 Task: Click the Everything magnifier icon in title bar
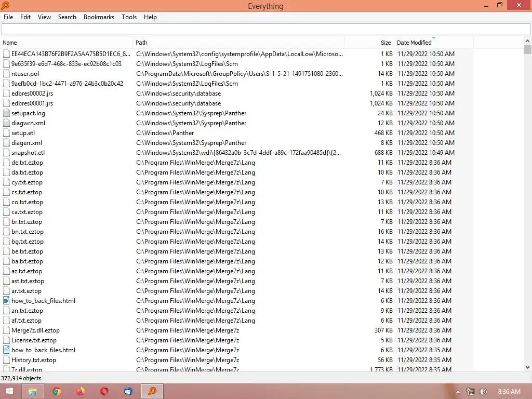pos(5,5)
